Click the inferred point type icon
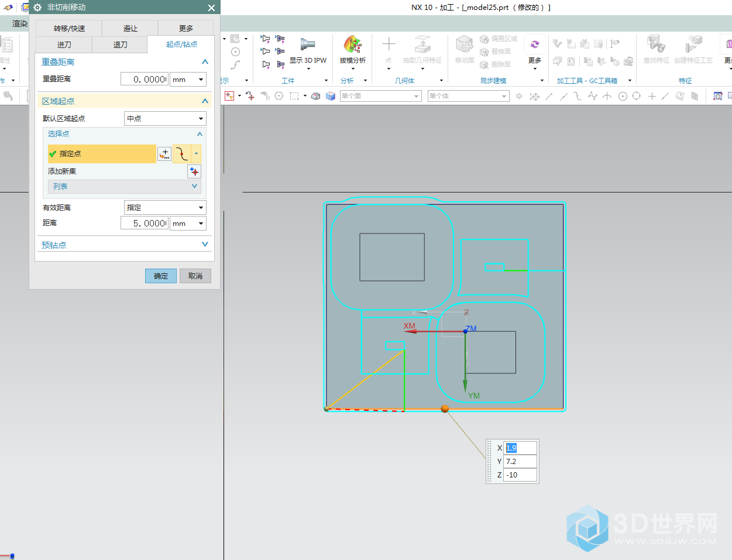The width and height of the screenshot is (732, 560). pos(182,154)
